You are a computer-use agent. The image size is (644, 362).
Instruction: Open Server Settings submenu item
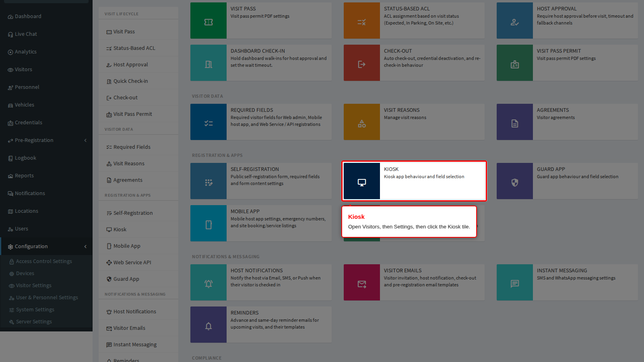coord(46,322)
